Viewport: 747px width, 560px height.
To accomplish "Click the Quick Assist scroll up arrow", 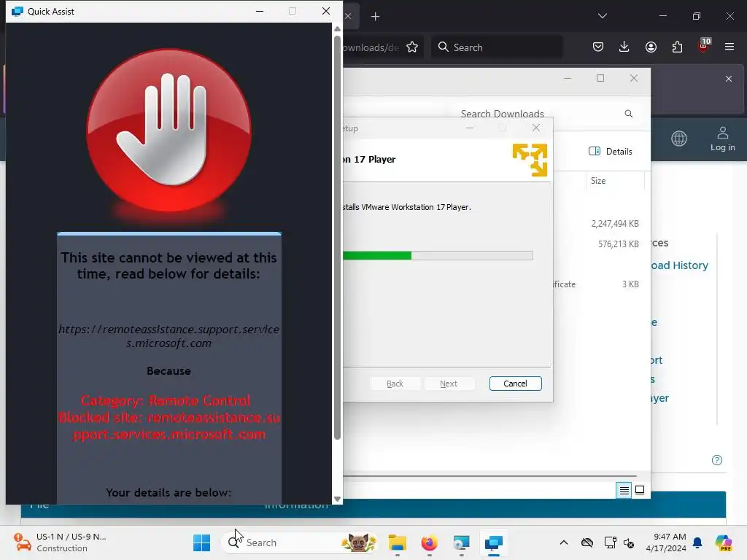I will (337, 29).
